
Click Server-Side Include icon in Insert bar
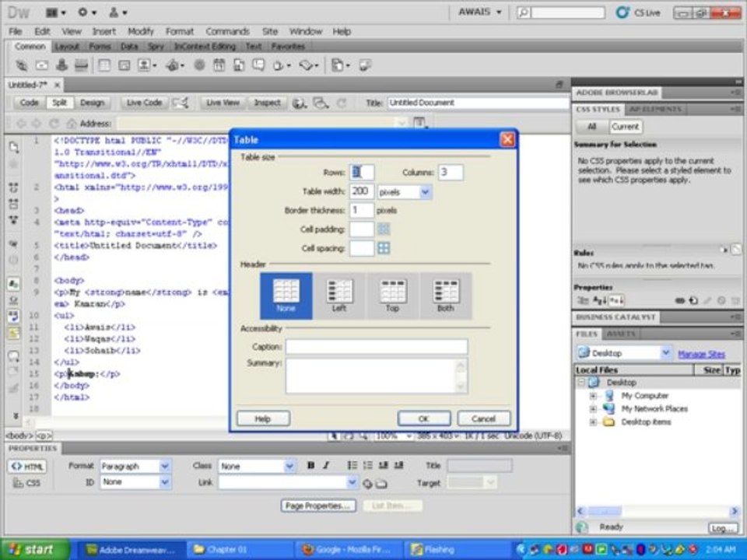click(239, 65)
